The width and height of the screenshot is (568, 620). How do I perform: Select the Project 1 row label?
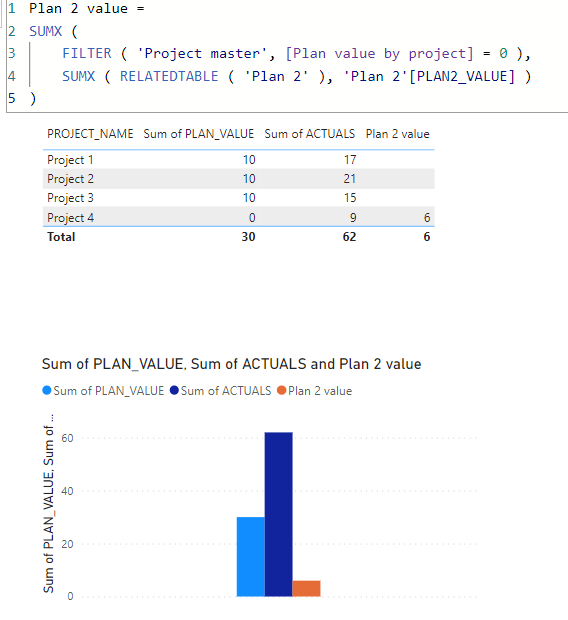(x=70, y=160)
